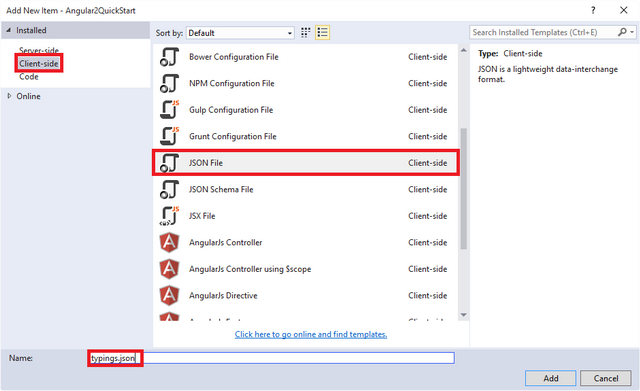
Task: Select the Server-side category
Action: (x=39, y=51)
